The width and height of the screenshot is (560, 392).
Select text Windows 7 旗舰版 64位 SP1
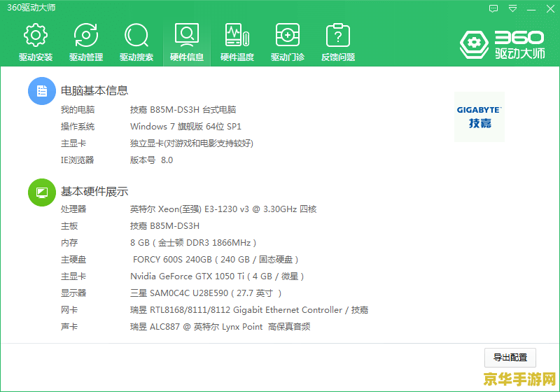185,127
